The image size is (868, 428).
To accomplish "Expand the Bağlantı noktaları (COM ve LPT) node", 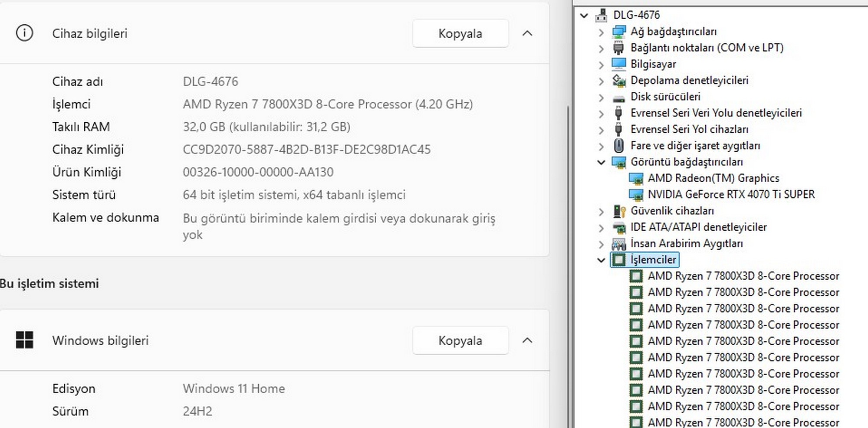I will pos(601,48).
